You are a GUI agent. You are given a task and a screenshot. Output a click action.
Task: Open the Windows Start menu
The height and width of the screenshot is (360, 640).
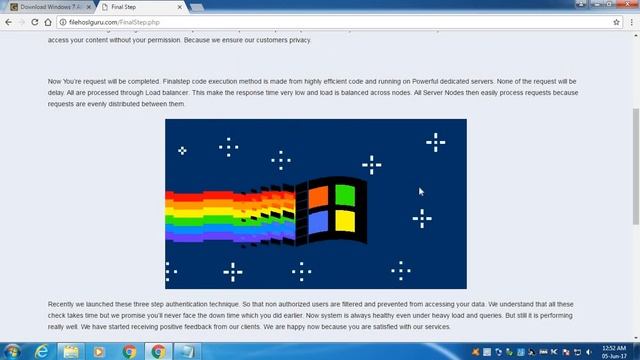coord(12,351)
